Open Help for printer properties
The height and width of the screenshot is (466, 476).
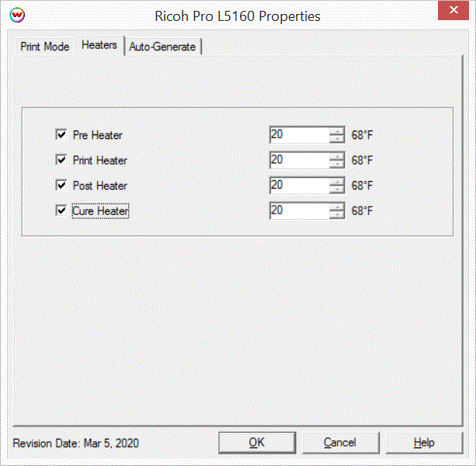[x=424, y=443]
